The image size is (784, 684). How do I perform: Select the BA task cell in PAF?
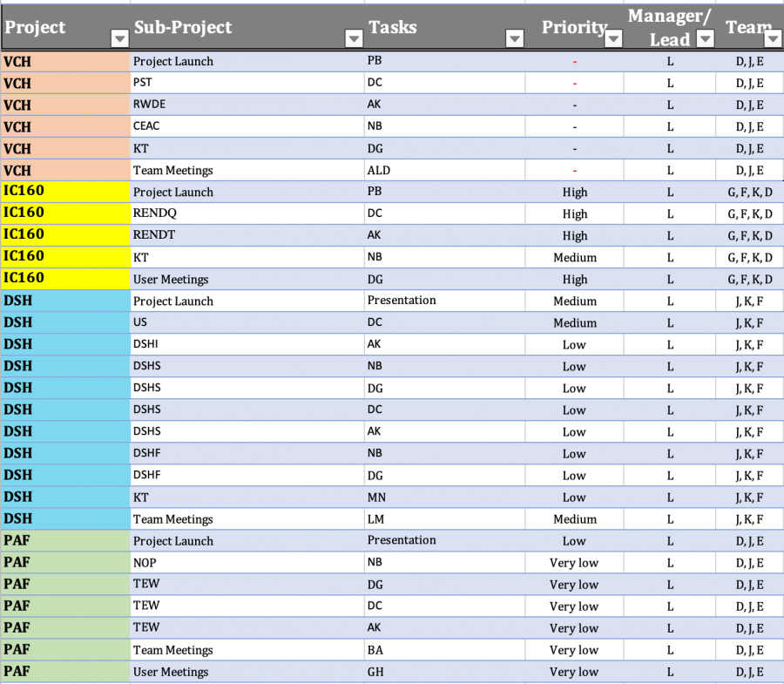coord(444,650)
